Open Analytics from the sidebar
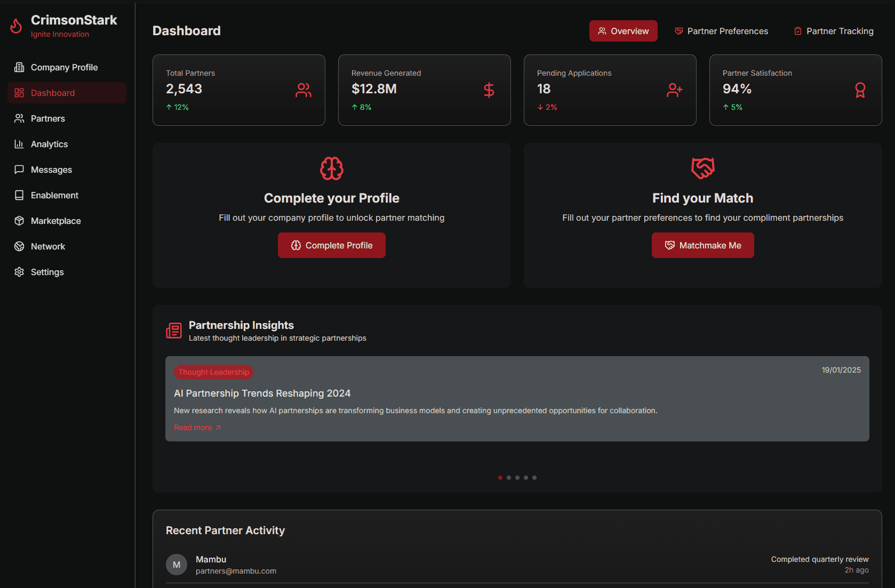 pyautogui.click(x=67, y=144)
